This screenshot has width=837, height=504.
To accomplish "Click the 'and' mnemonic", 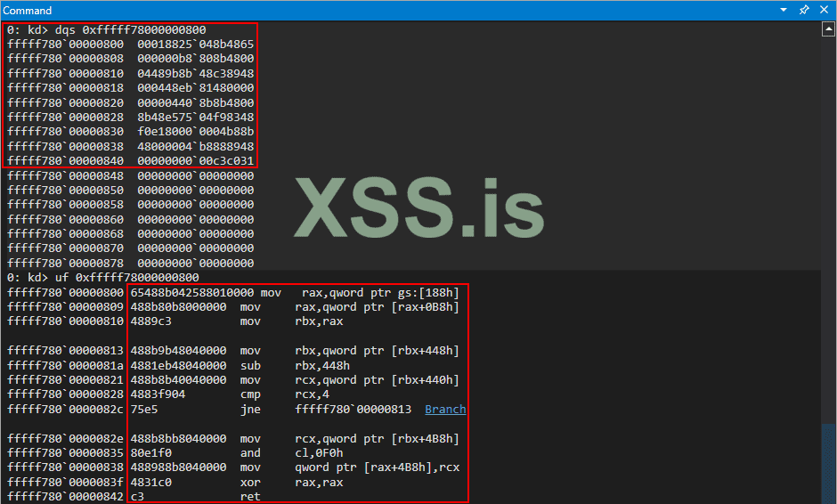I will pos(250,452).
